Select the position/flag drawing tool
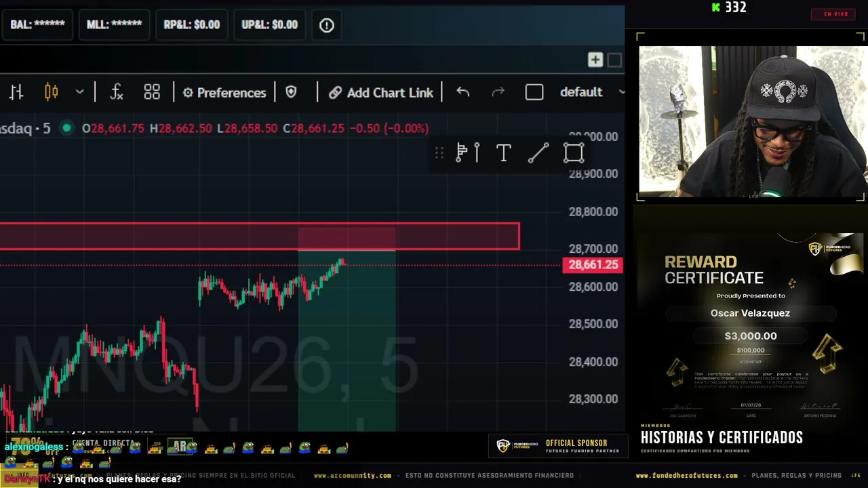The width and height of the screenshot is (868, 488). (x=469, y=153)
